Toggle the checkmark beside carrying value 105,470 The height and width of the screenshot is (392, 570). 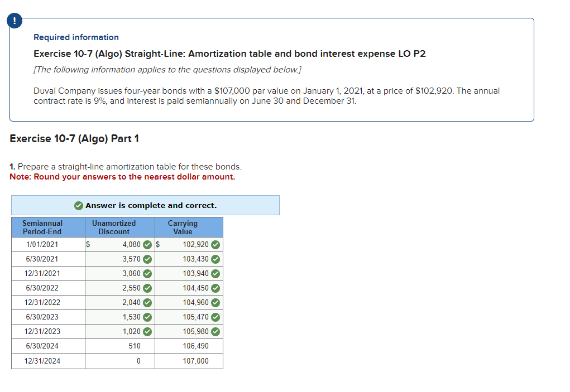pos(217,317)
